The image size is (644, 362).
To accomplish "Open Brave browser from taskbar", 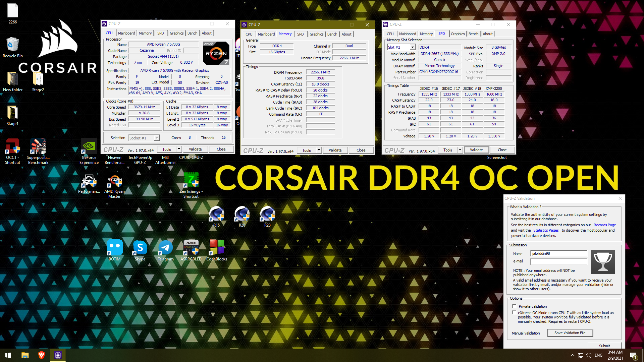I will pos(41,355).
